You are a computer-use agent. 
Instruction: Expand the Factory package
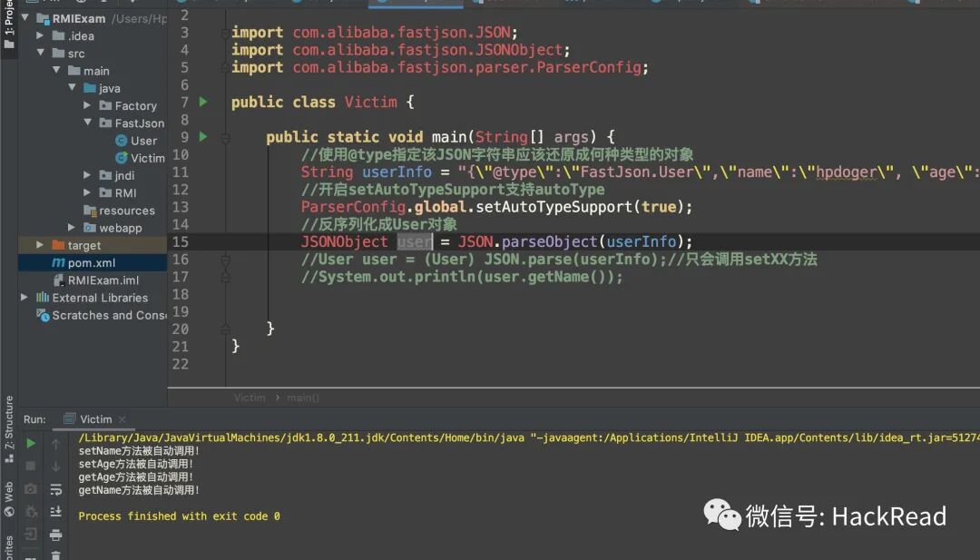(87, 105)
